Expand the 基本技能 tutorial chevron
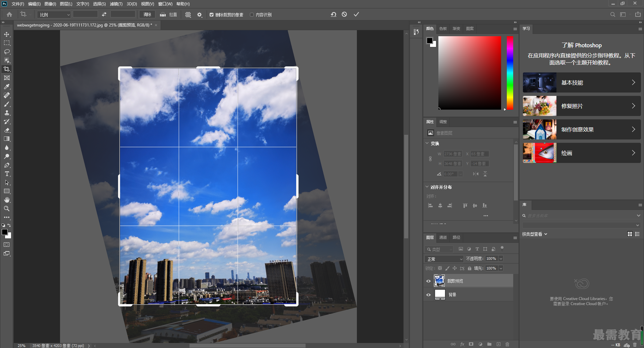The height and width of the screenshot is (348, 644). tap(633, 82)
